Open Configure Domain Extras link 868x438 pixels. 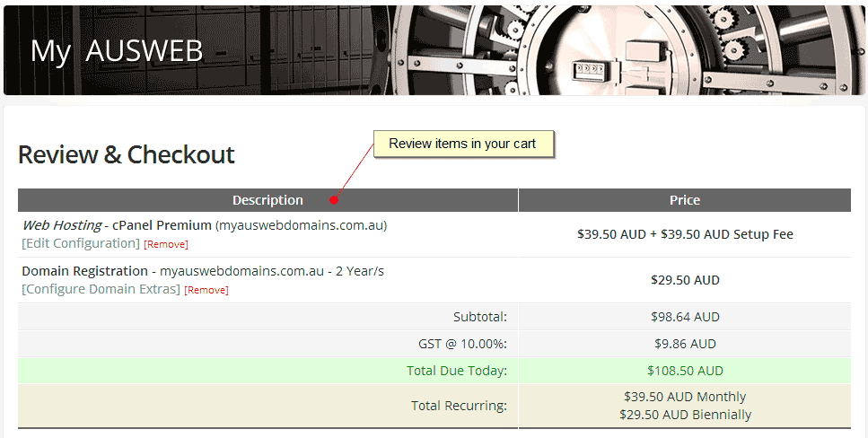pos(101,289)
